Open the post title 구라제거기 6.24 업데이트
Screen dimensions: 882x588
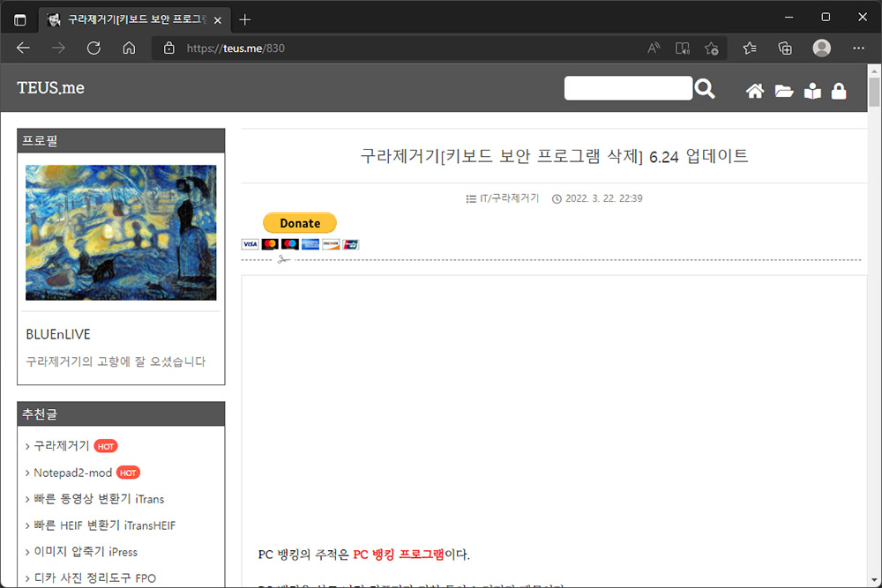pos(554,156)
